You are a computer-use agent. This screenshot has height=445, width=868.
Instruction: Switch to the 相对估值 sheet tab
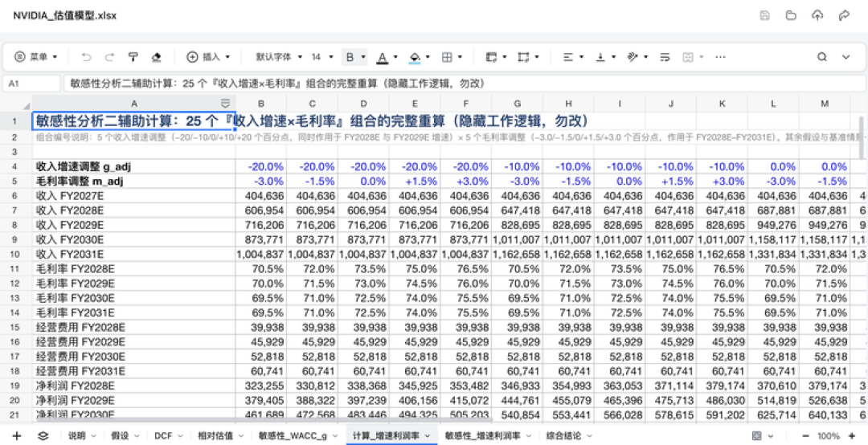(x=215, y=436)
